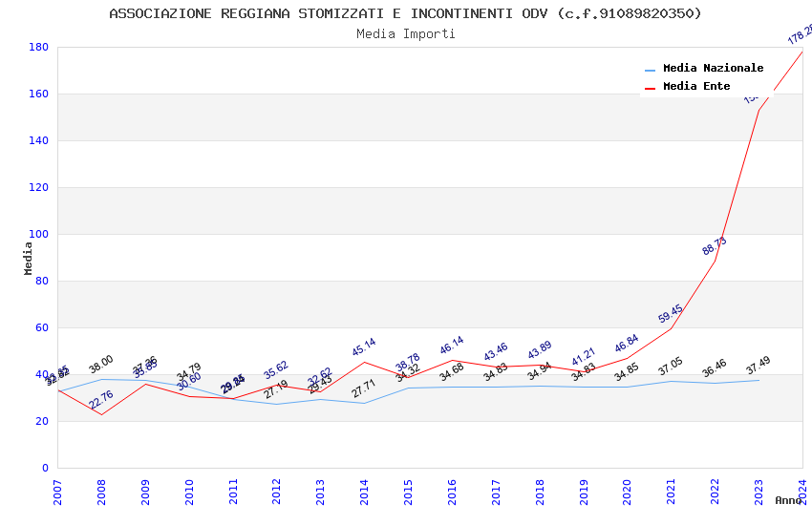This screenshot has width=812, height=525.
Task: Select the Media Nazionale legend label
Action: [x=713, y=68]
